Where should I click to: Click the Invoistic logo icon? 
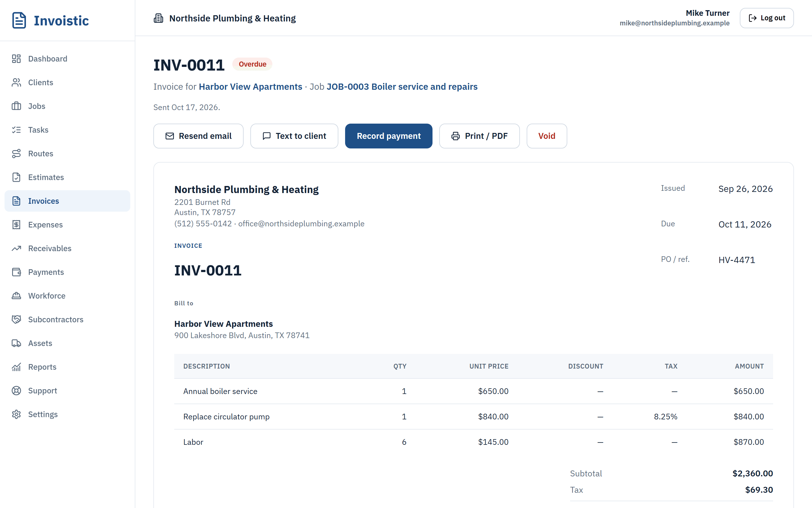[19, 21]
